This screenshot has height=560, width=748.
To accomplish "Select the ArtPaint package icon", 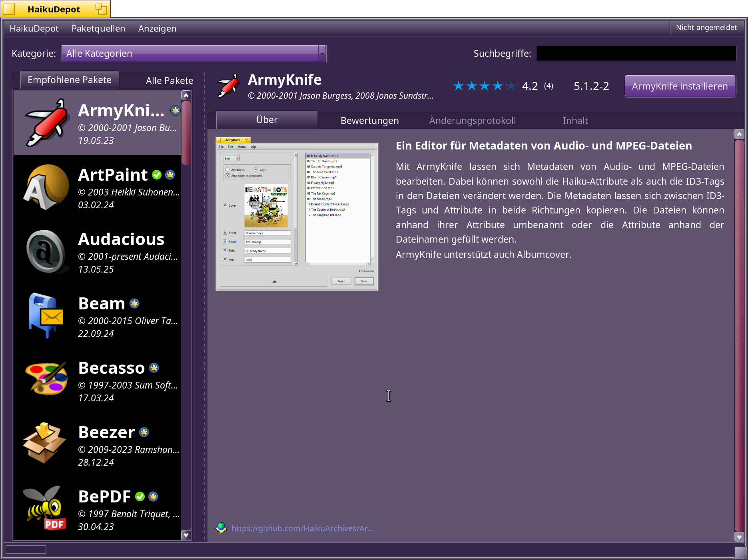I will [x=46, y=187].
